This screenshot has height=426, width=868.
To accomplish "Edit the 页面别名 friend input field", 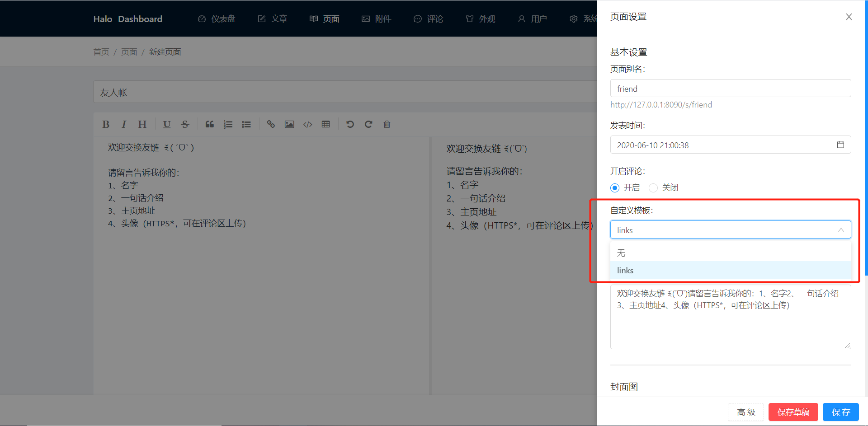I will [x=731, y=89].
